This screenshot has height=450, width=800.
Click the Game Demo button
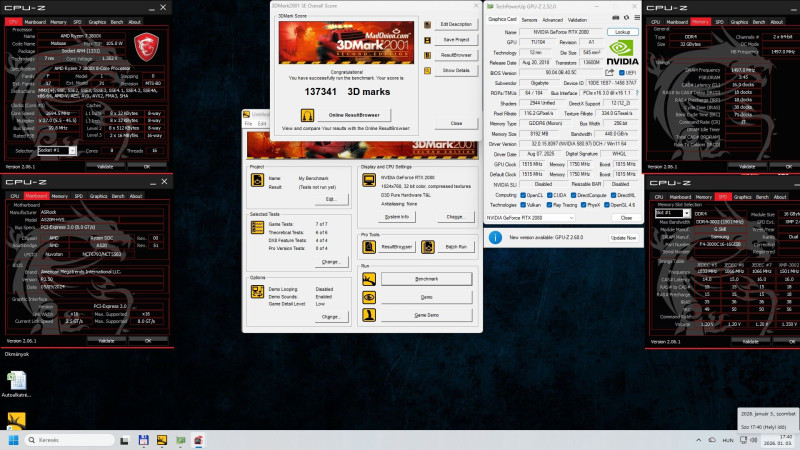tap(427, 315)
